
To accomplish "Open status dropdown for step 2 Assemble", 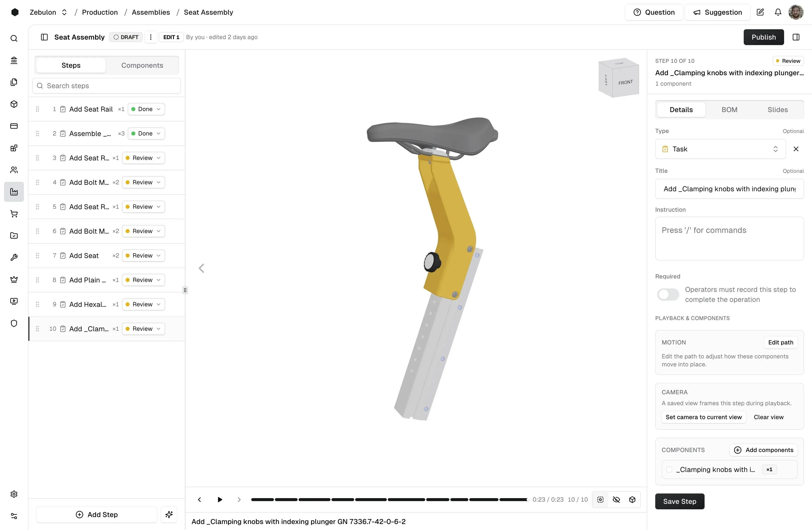I will click(146, 133).
